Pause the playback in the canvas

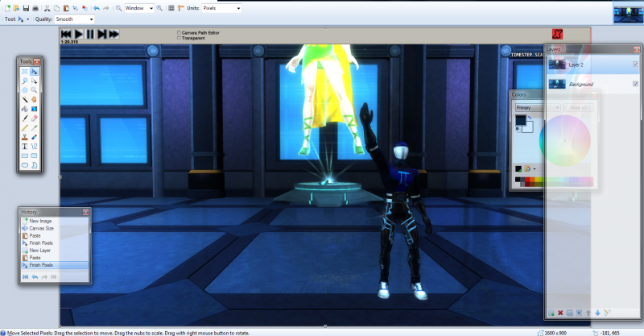click(90, 34)
